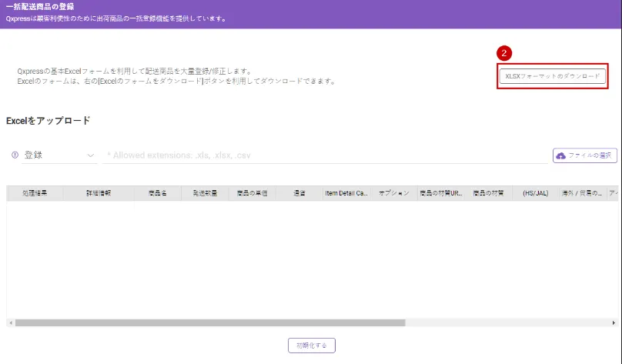
Task: Click the ファイルの選択 upload button
Action: [585, 155]
